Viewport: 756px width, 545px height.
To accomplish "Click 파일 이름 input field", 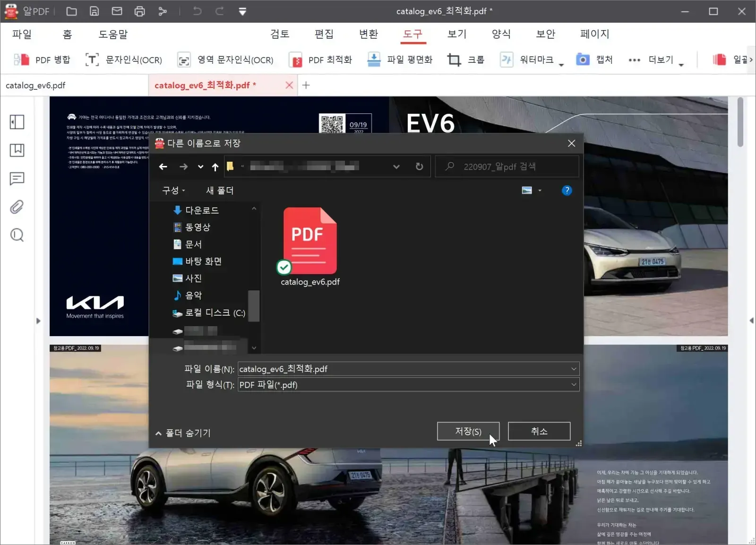I will click(x=408, y=369).
